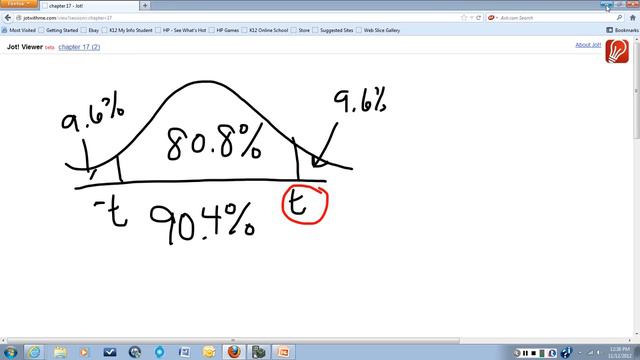Open the Web Slice Gallery bookmark
The width and height of the screenshot is (640, 360).
[378, 30]
